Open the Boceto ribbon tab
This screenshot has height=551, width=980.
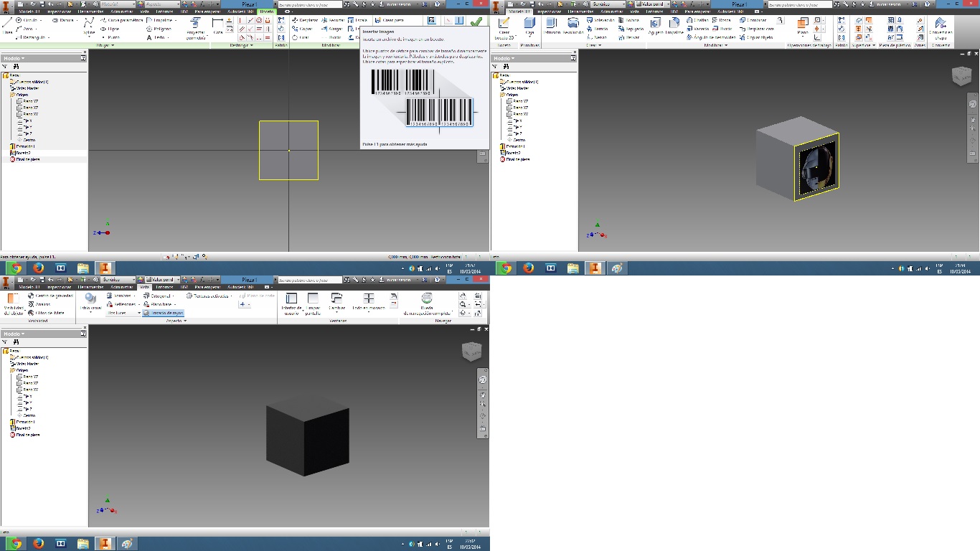[x=266, y=12]
